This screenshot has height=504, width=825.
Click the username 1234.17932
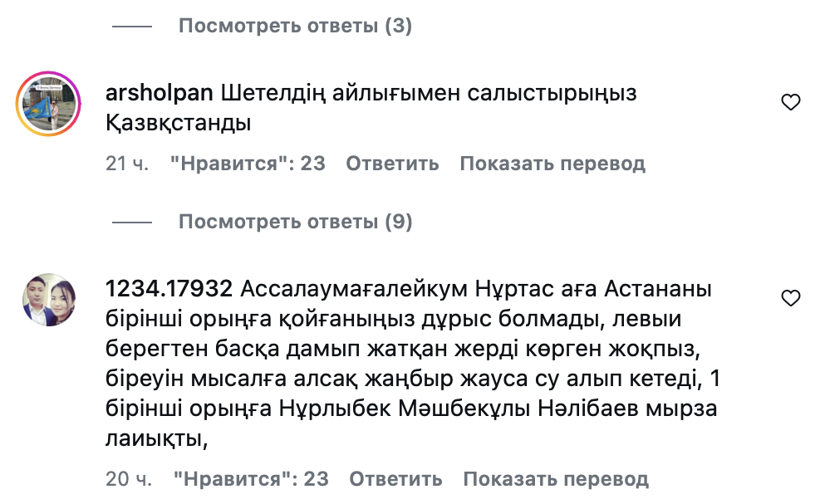coord(169,290)
